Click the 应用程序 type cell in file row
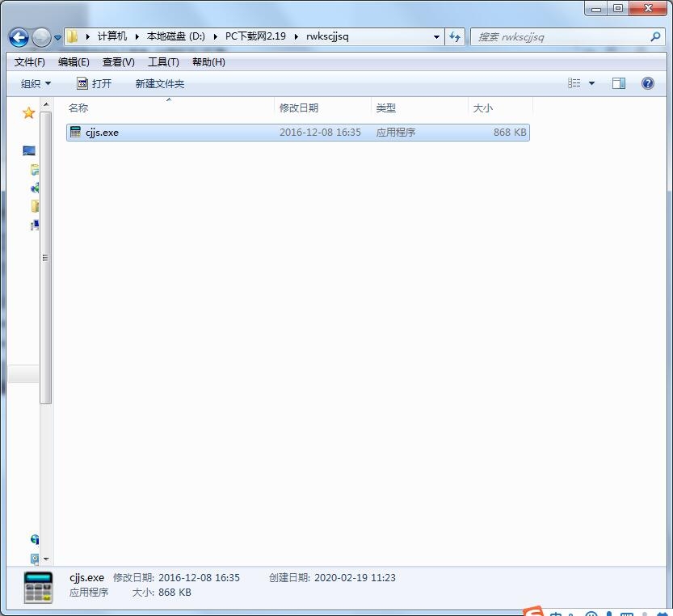This screenshot has height=616, width=673. pos(396,133)
